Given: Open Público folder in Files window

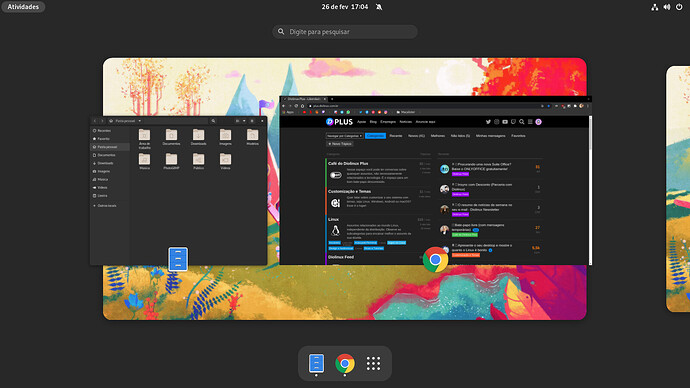Looking at the screenshot, I should tap(198, 161).
